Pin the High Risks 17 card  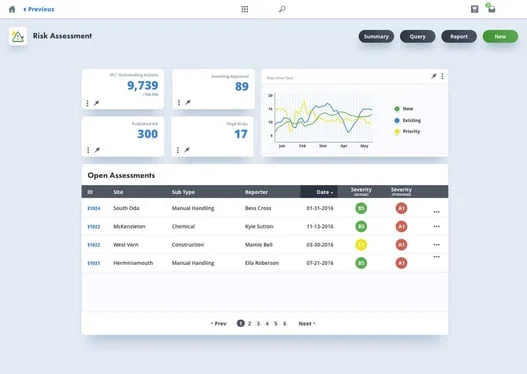point(187,150)
